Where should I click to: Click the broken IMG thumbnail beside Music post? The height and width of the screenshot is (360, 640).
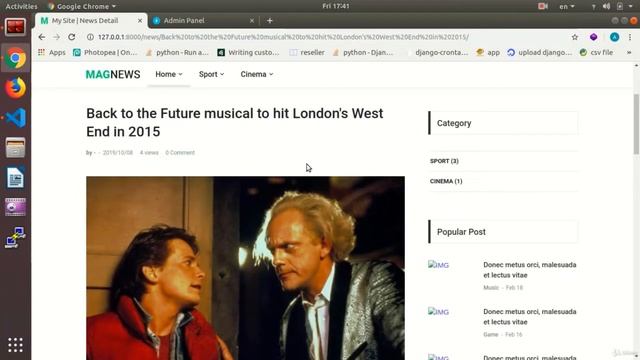(x=438, y=265)
